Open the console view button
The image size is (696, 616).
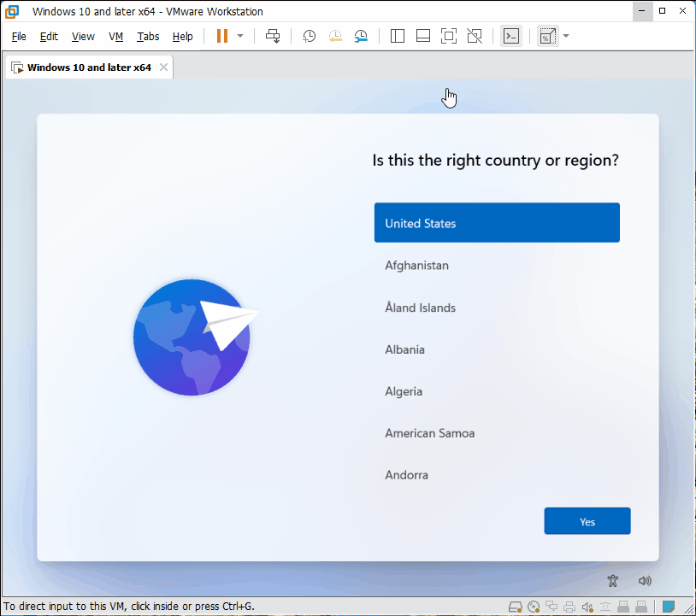tap(511, 36)
